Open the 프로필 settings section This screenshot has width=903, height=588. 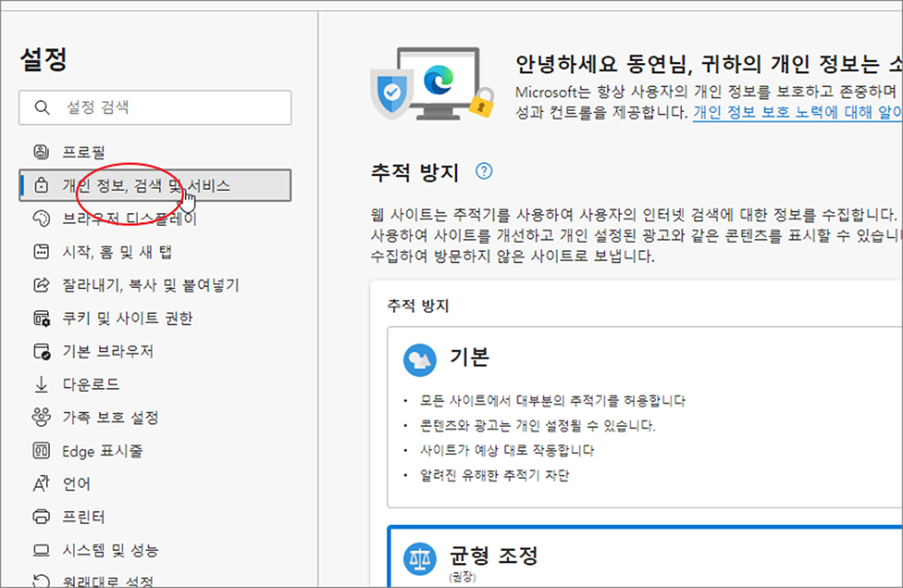click(x=84, y=152)
